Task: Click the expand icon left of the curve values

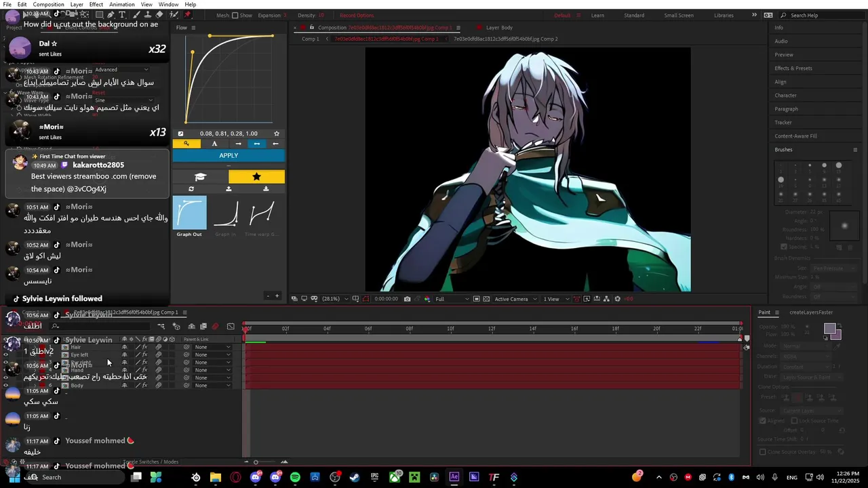Action: coord(180,134)
